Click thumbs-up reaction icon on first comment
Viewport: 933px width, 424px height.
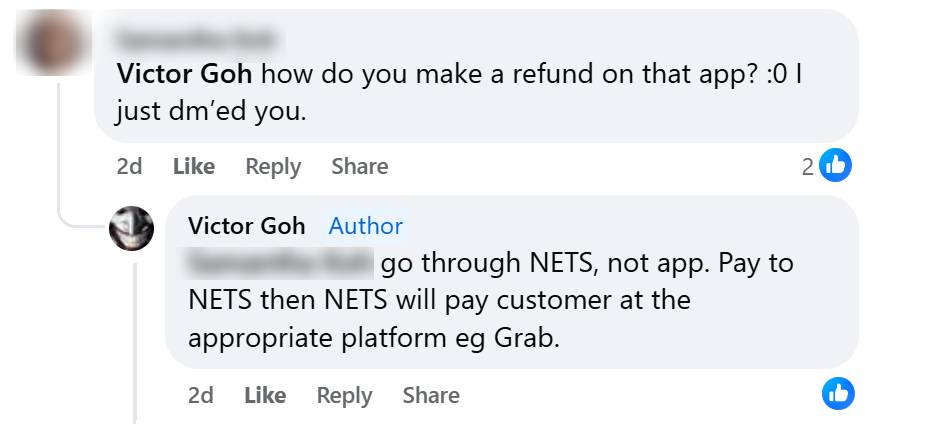(x=835, y=166)
